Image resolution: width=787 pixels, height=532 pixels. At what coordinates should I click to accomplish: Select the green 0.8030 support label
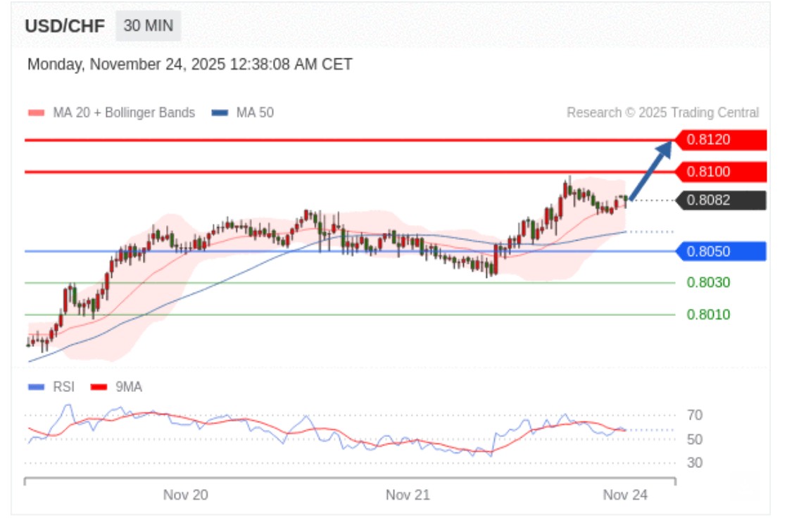coord(708,283)
